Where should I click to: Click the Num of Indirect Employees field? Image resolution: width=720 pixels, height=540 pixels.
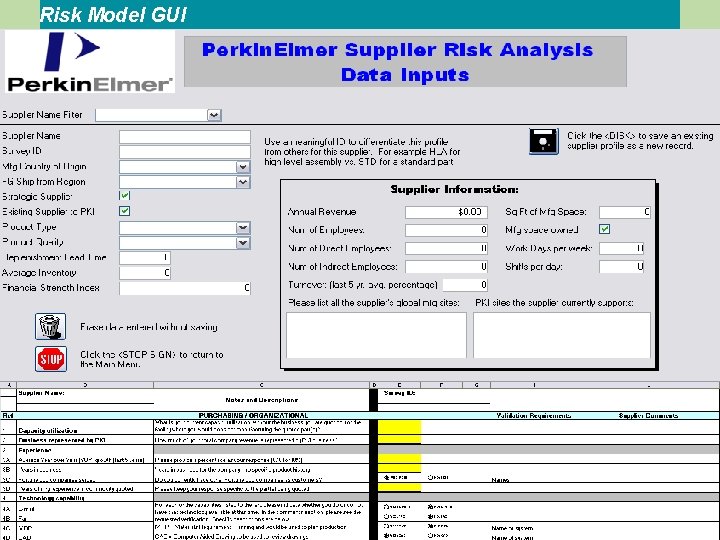(446, 267)
